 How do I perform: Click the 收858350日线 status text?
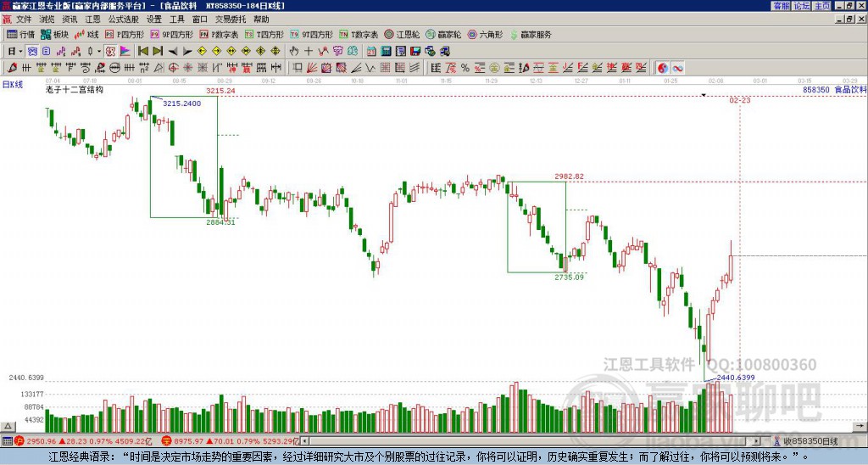[x=810, y=441]
